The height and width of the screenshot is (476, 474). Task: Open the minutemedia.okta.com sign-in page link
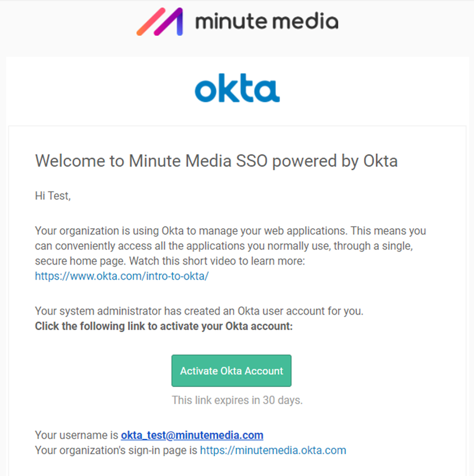point(273,450)
